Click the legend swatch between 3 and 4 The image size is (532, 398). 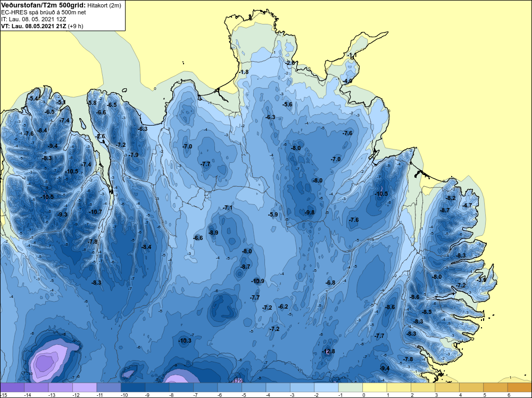447,387
